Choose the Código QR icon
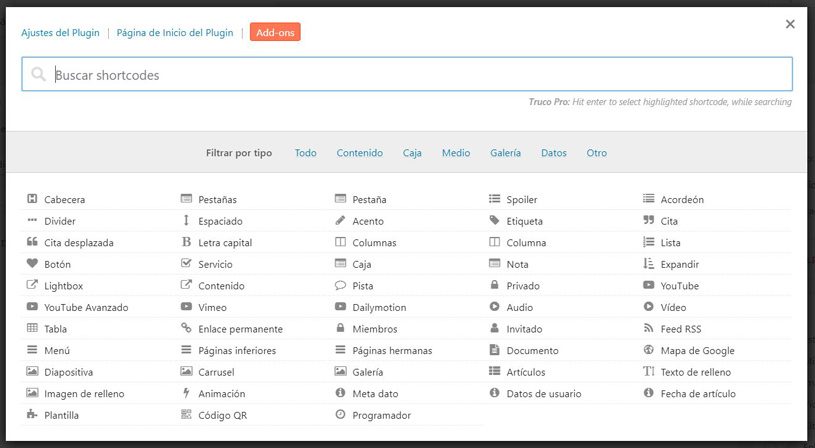 pyautogui.click(x=186, y=414)
